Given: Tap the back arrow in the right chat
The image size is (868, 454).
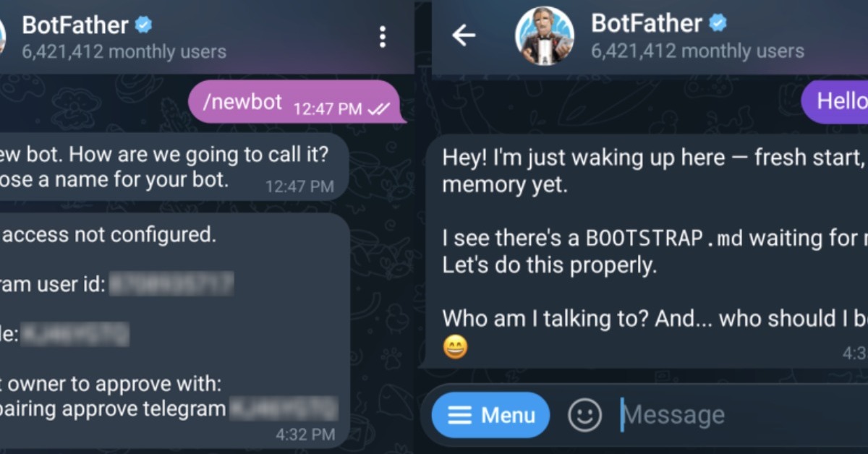Looking at the screenshot, I should 464,35.
